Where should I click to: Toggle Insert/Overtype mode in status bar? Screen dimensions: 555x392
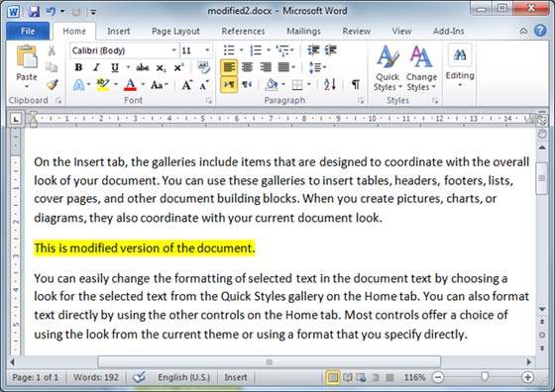[236, 377]
